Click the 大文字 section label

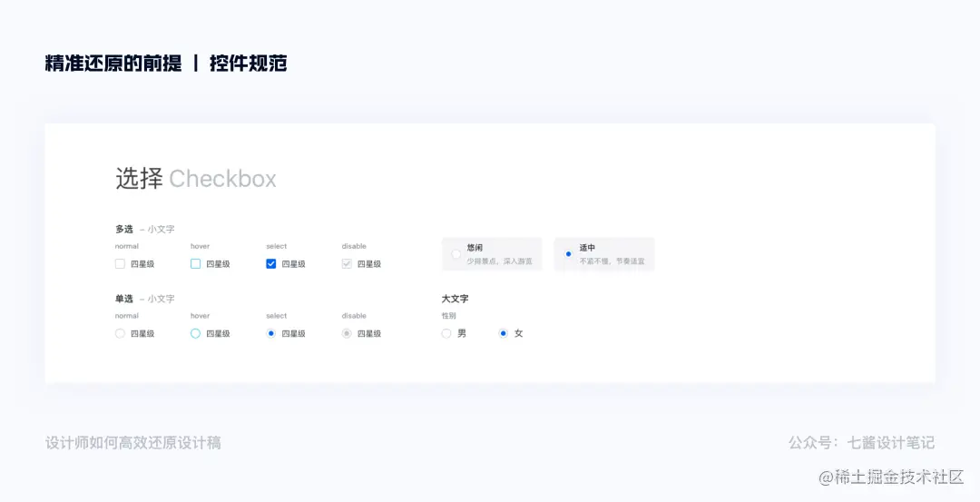point(455,299)
